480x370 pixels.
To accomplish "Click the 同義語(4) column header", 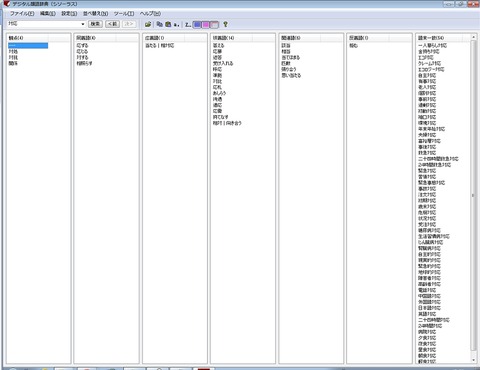I will (95, 38).
